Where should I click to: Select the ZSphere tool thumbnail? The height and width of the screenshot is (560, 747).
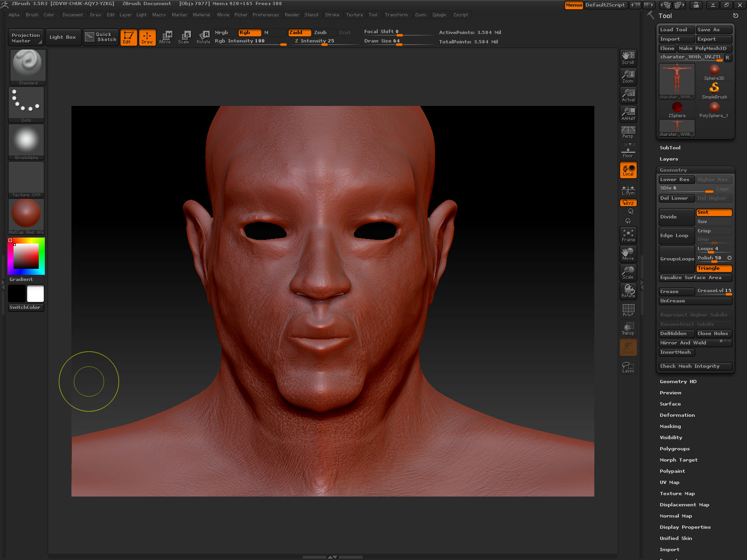[x=677, y=110]
